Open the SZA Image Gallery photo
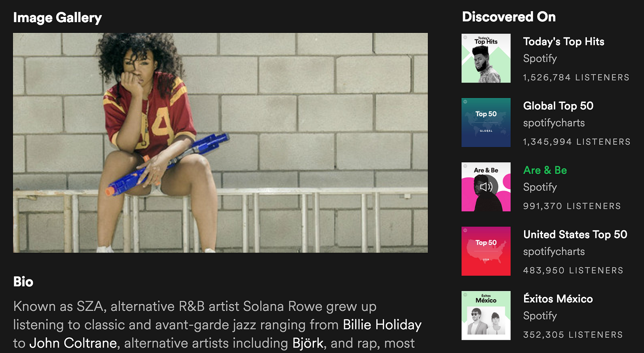Image resolution: width=644 pixels, height=353 pixels. 220,143
